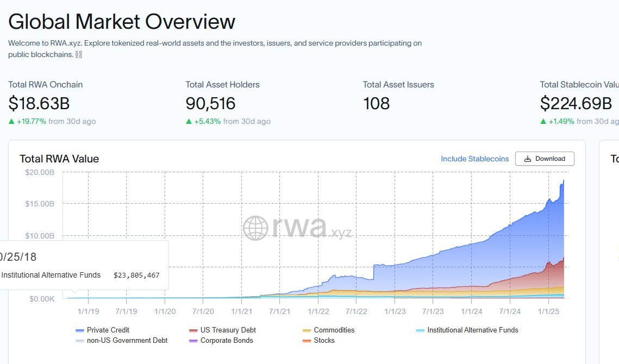Click the 7/1/22 x-axis label
This screenshot has width=619, height=364.
click(x=356, y=311)
